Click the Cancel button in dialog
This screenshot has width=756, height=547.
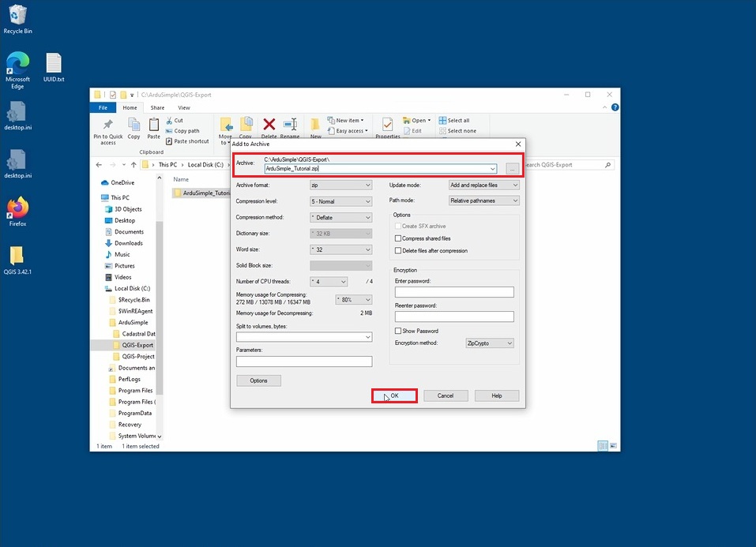(446, 395)
